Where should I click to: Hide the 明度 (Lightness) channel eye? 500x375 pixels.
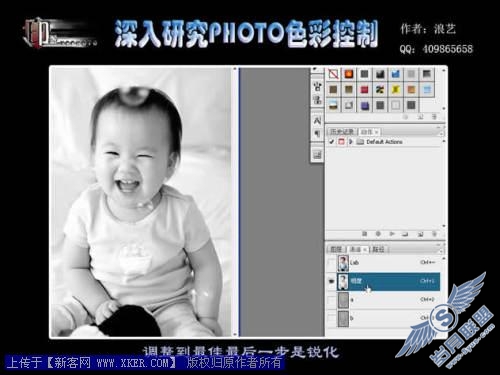[x=331, y=282]
